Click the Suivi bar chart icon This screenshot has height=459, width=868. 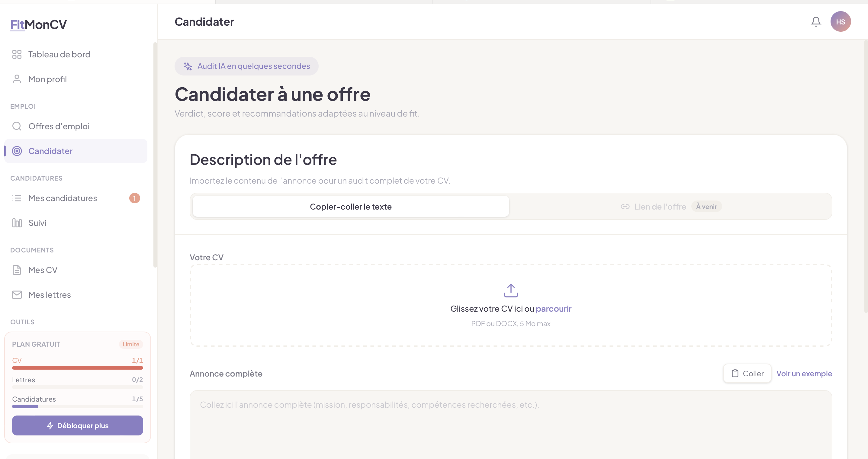(17, 223)
